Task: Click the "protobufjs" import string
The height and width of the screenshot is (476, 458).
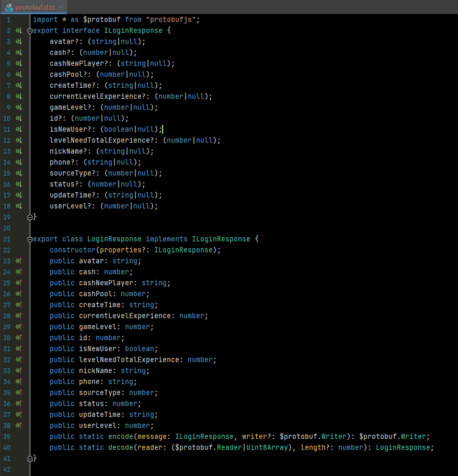Action: (170, 19)
